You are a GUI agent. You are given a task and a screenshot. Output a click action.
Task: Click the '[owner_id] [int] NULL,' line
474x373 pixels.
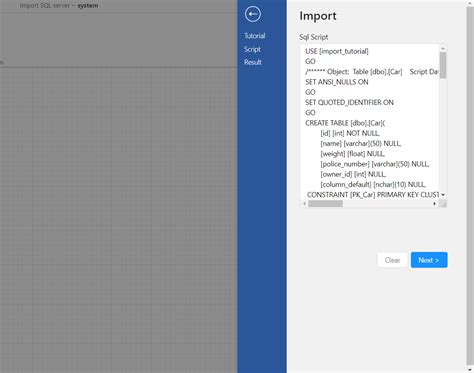(x=353, y=174)
